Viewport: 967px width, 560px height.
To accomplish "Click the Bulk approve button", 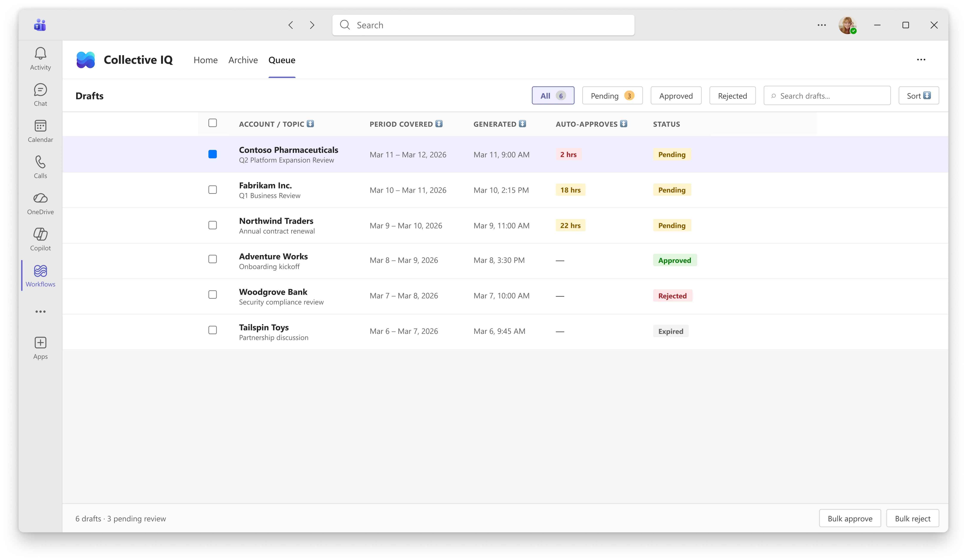I will (x=850, y=518).
